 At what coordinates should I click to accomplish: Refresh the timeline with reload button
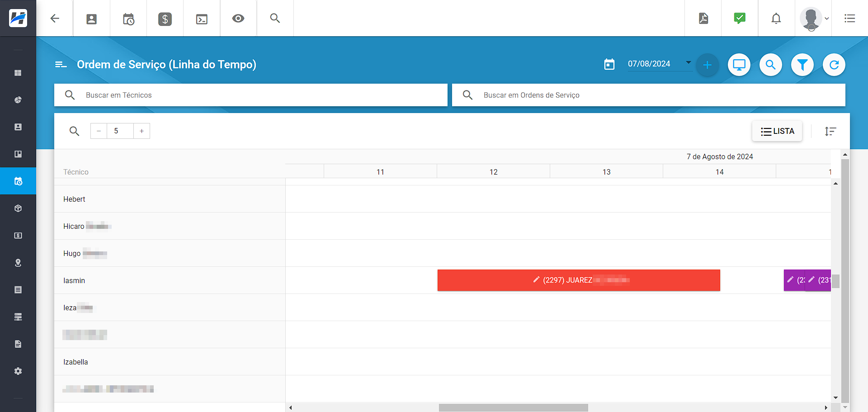834,65
